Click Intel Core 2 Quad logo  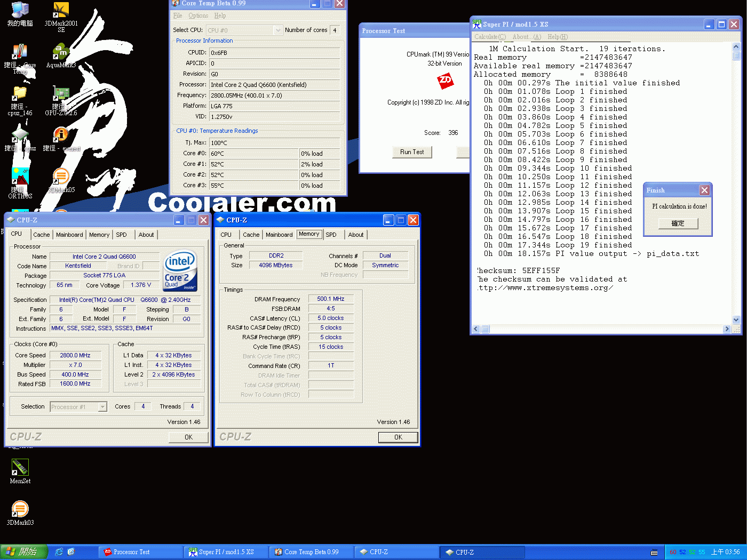tap(180, 271)
